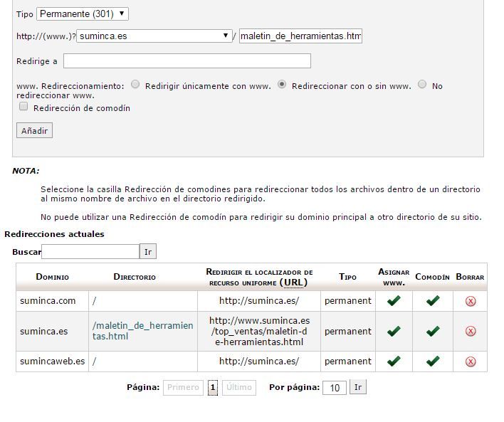Delete the suminca.es maletin redirect
Viewport: 504px width, 422px height.
[x=471, y=331]
